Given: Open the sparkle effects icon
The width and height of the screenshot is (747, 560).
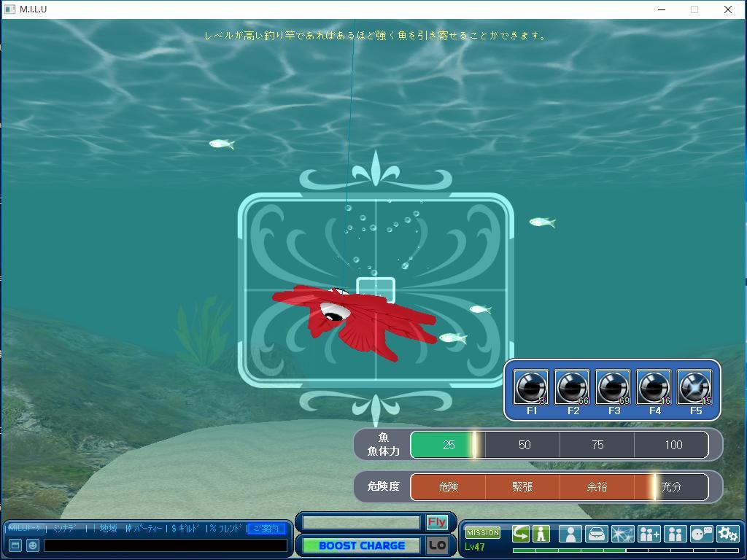Looking at the screenshot, I should tap(622, 534).
